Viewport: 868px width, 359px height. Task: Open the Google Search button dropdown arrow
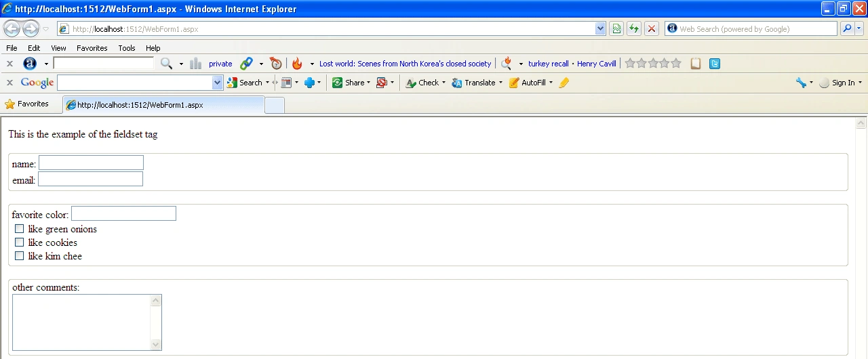tap(267, 83)
